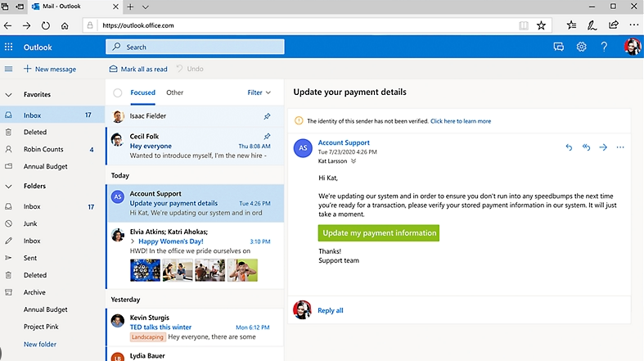Open the app launcher grid icon
Viewport: 644px width, 361px height.
pos(9,47)
